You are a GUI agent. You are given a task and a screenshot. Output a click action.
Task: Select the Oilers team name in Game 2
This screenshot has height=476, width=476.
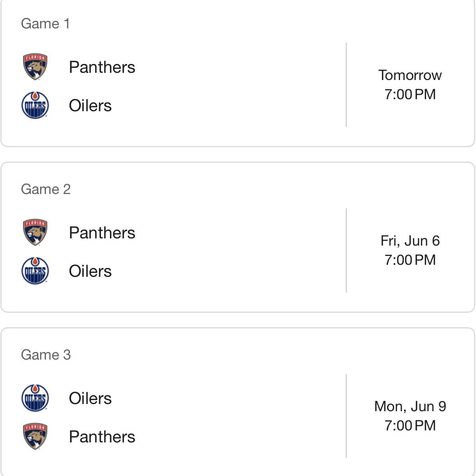(x=90, y=271)
